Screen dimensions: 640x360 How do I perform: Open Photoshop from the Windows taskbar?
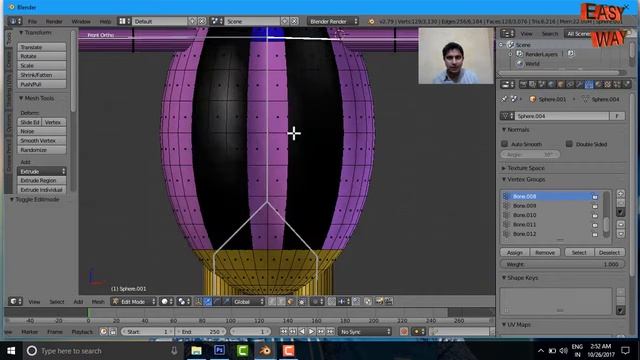(x=219, y=351)
